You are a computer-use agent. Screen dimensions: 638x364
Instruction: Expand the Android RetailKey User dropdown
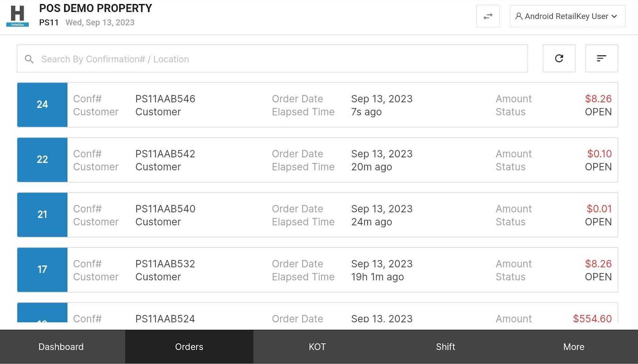tap(614, 16)
